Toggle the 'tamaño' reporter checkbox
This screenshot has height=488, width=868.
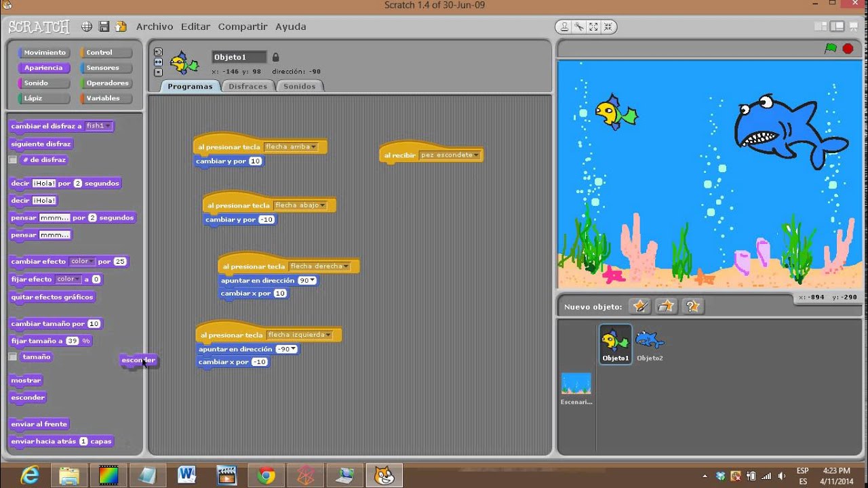pos(12,357)
